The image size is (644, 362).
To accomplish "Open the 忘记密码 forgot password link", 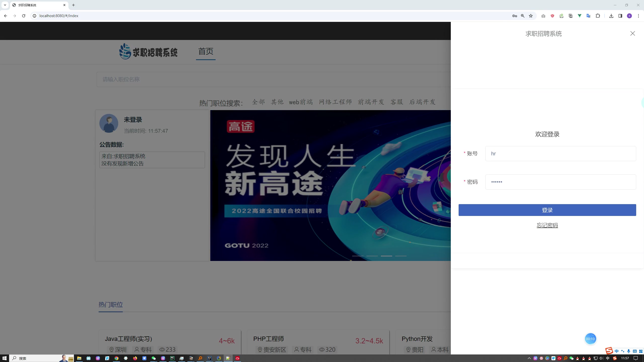I will click(547, 225).
